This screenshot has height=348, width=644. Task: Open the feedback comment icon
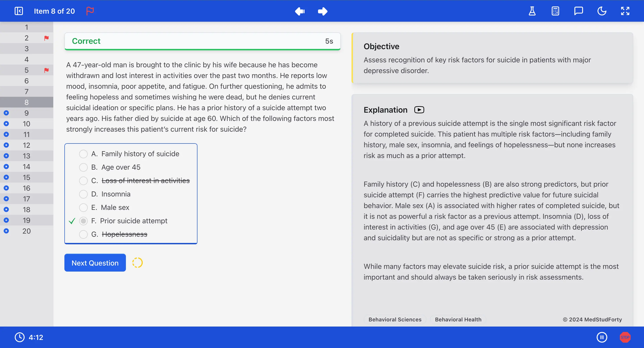point(578,11)
